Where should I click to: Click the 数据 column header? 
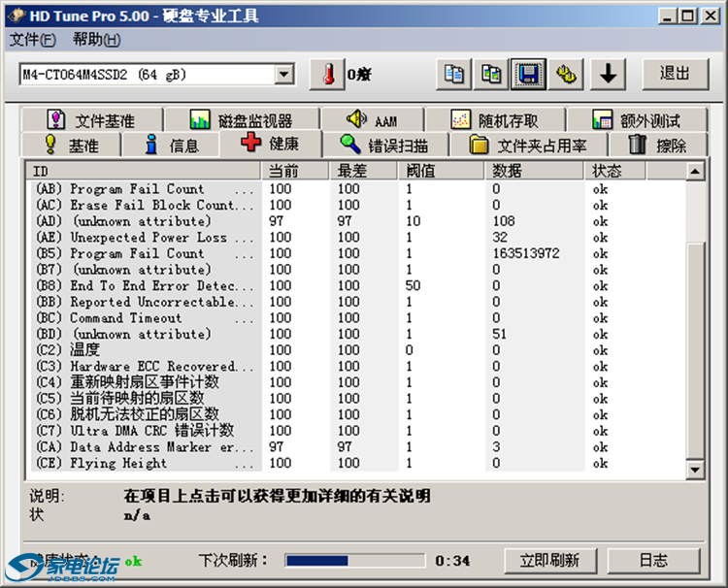pyautogui.click(x=534, y=171)
